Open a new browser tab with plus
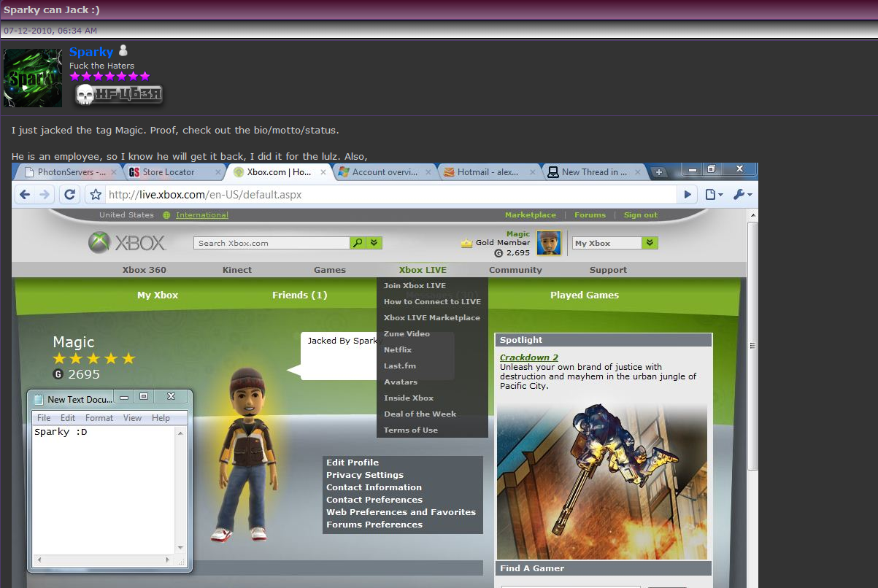The image size is (878, 588). (x=658, y=172)
